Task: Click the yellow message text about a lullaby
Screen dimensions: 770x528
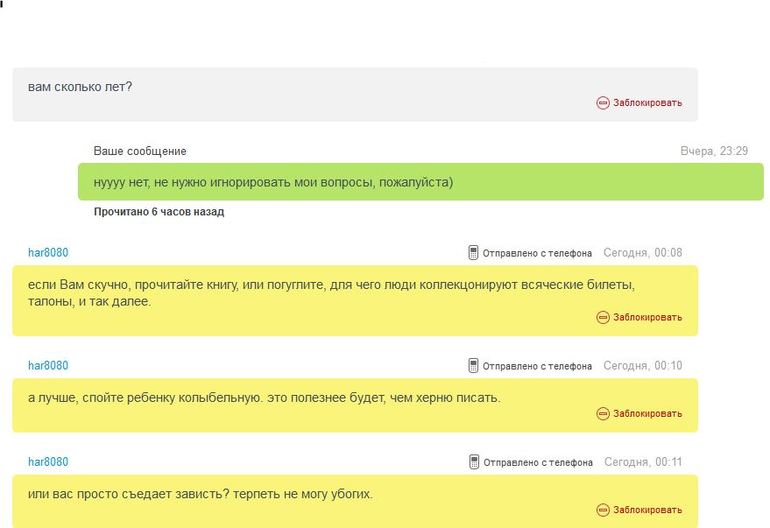Action: 264,398
